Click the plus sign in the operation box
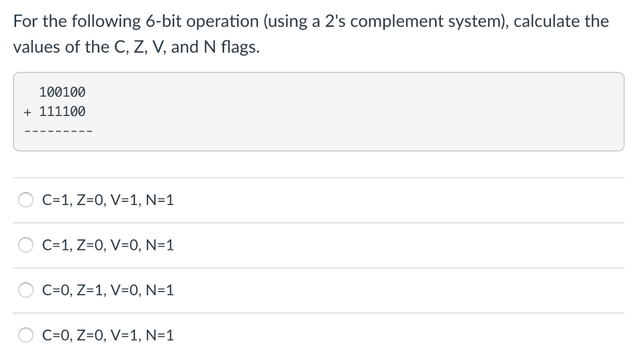Screen dimensions: 629x364 click(x=26, y=112)
